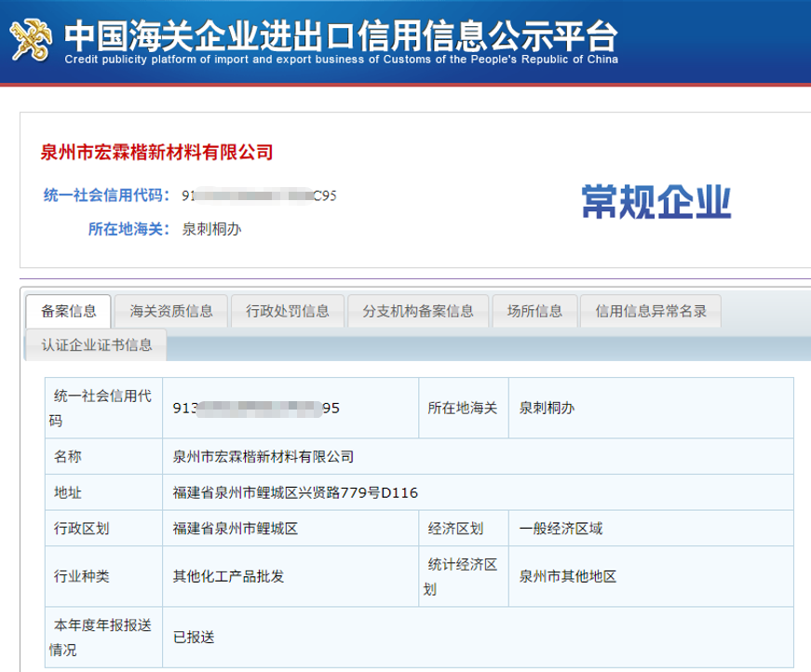This screenshot has width=811, height=672.
Task: Click the 常规企业 status label
Action: click(656, 202)
